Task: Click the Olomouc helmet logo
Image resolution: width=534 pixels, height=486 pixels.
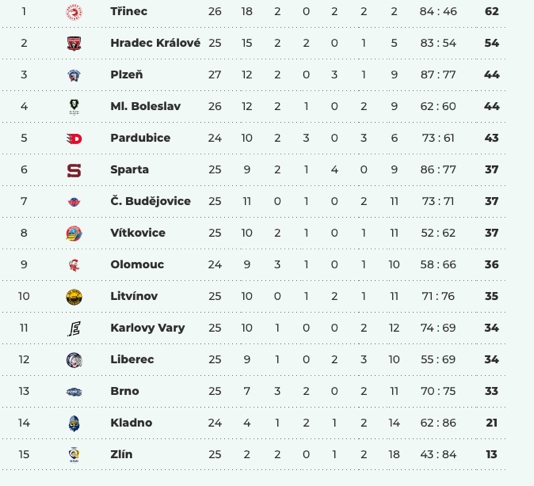Action: point(74,265)
